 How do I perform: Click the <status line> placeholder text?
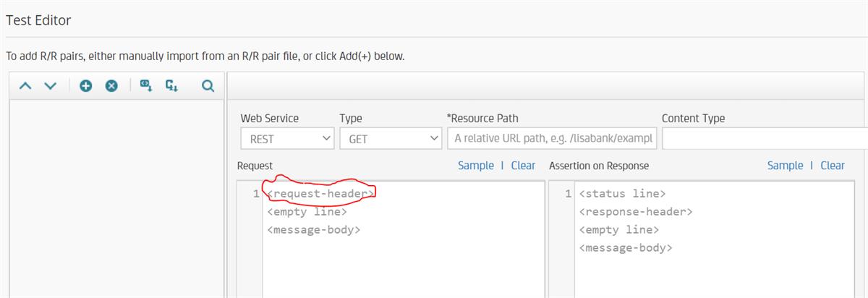click(623, 194)
